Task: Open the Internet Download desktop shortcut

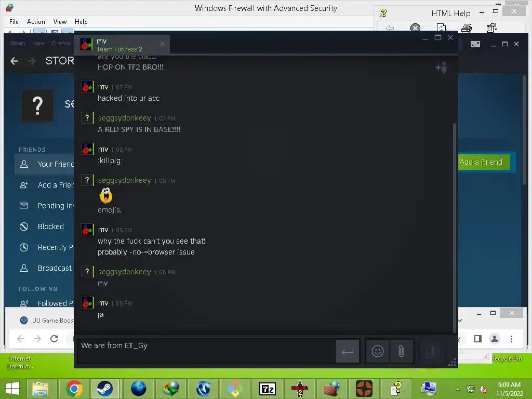Action: (20, 362)
